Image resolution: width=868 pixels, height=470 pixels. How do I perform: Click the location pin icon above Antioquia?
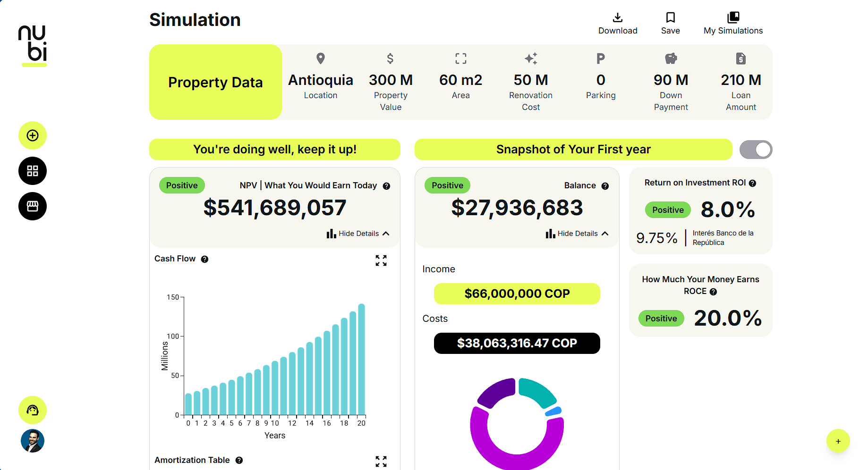point(320,58)
